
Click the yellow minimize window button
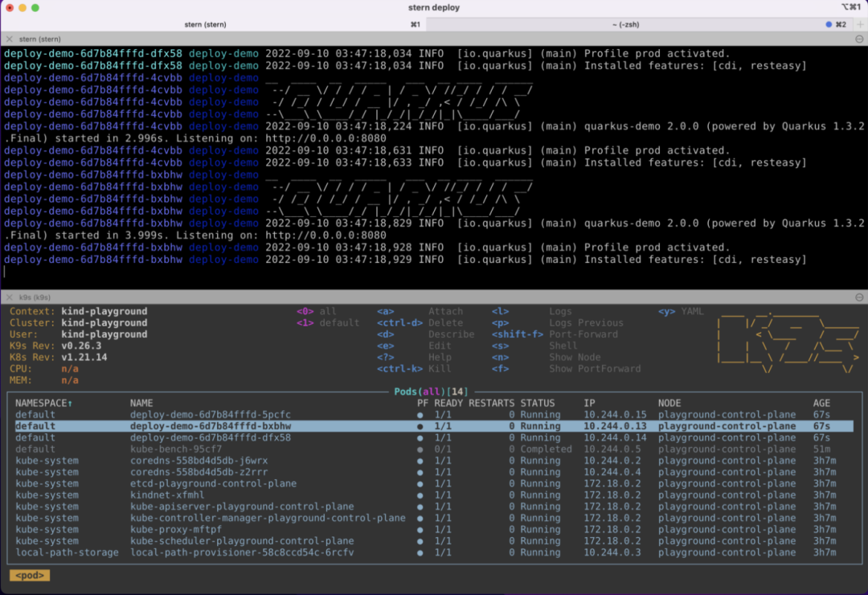(23, 8)
